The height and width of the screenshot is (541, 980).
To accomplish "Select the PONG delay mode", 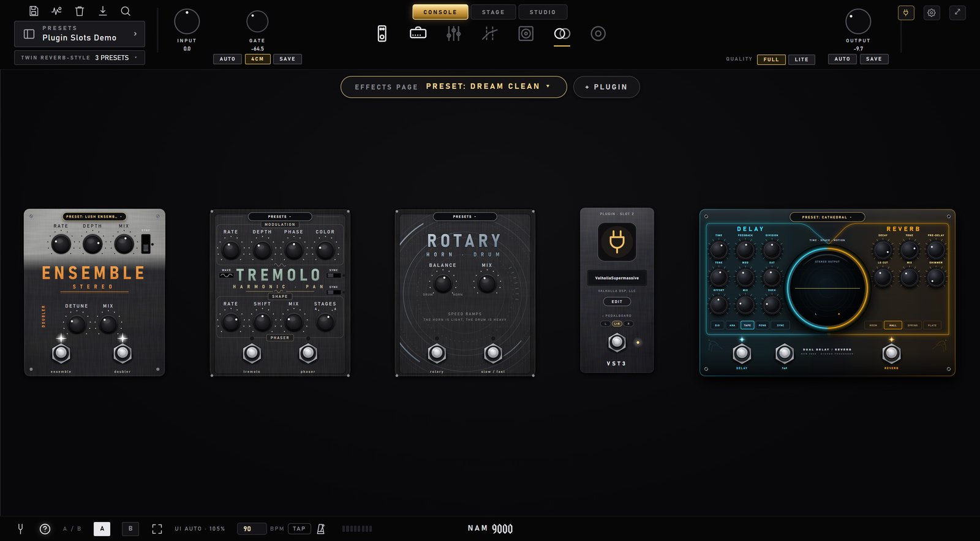I will (763, 325).
